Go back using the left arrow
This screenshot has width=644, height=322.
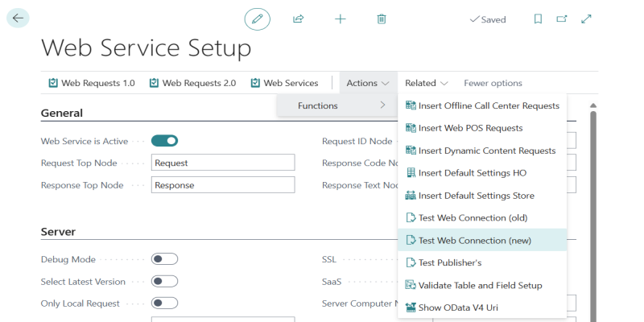(18, 18)
